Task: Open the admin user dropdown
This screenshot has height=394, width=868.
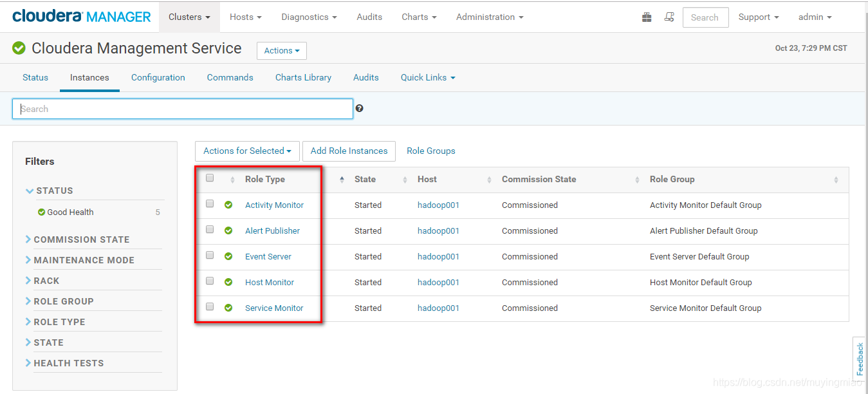Action: pos(815,17)
